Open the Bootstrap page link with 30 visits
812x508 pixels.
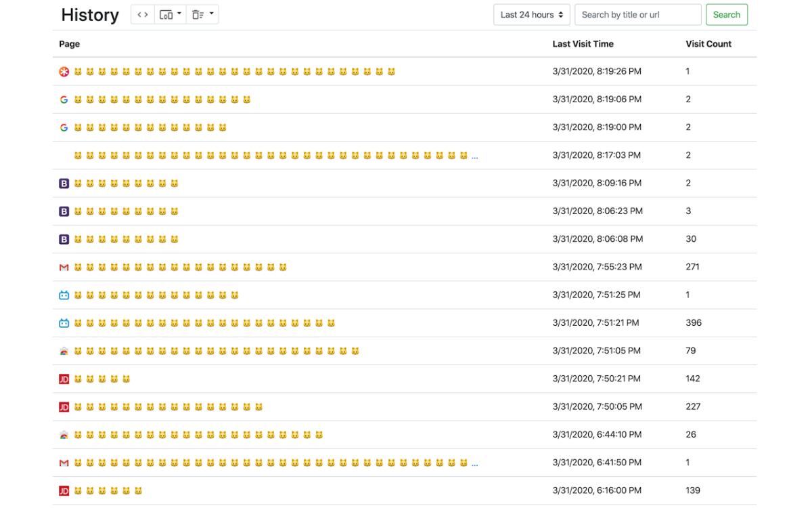126,239
